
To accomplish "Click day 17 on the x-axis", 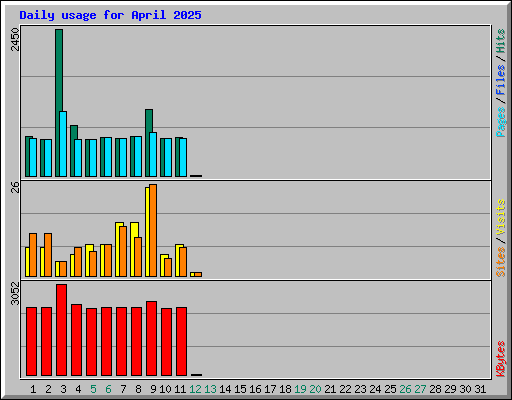I will click(x=270, y=389).
